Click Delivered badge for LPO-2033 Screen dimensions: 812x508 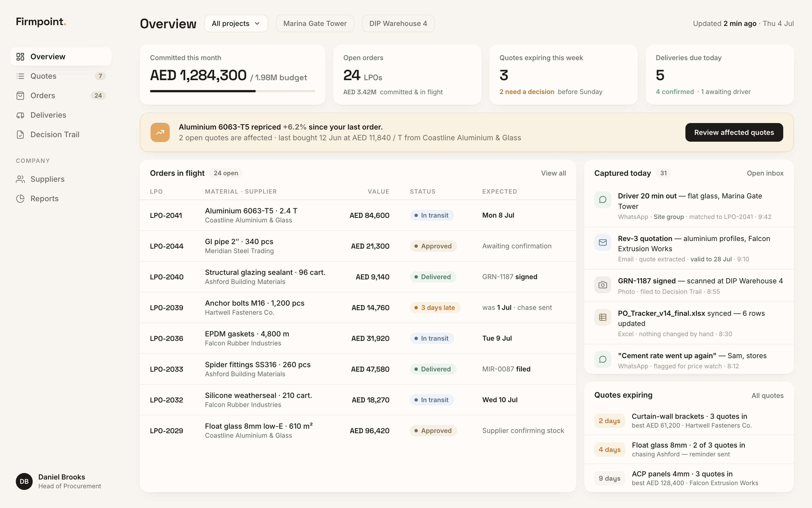tap(433, 369)
